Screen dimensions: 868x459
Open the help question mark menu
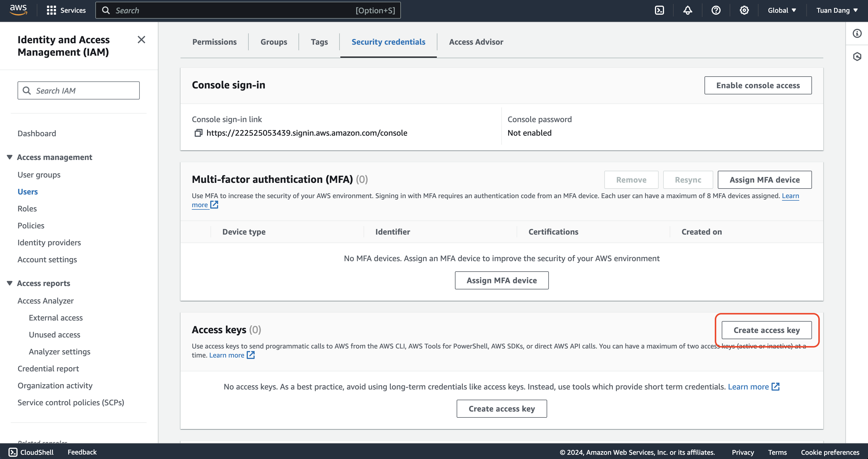pyautogui.click(x=716, y=10)
